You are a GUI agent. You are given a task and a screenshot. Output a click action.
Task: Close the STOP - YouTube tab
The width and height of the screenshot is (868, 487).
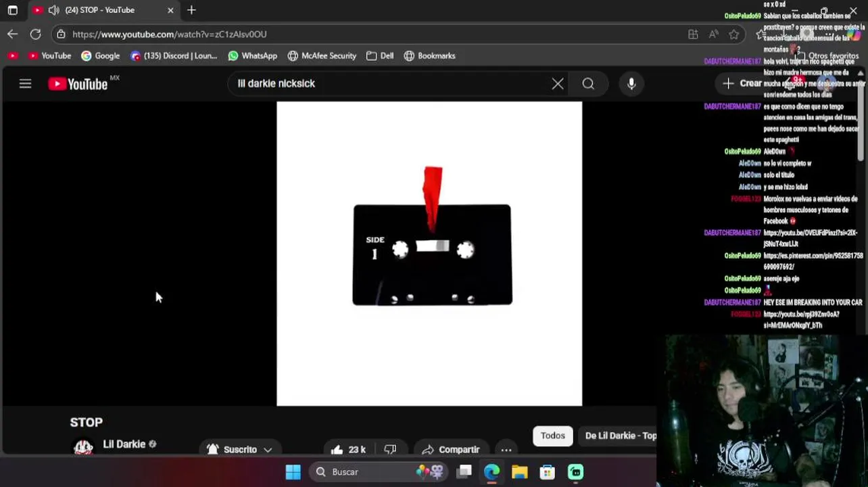(170, 10)
